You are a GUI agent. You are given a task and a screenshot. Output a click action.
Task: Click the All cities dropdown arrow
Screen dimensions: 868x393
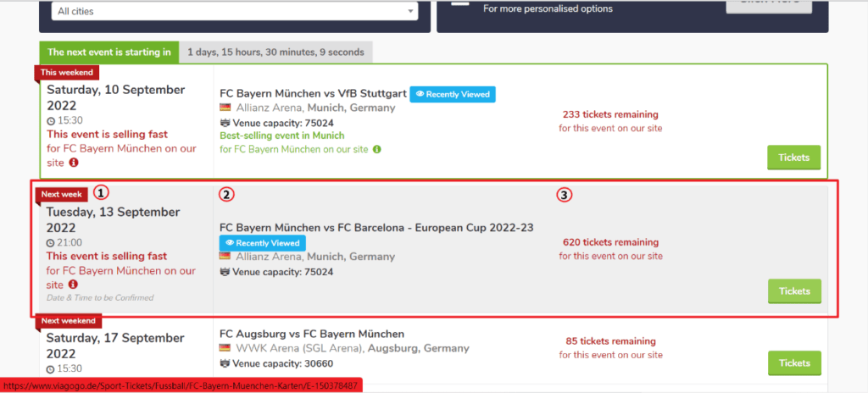click(x=410, y=10)
